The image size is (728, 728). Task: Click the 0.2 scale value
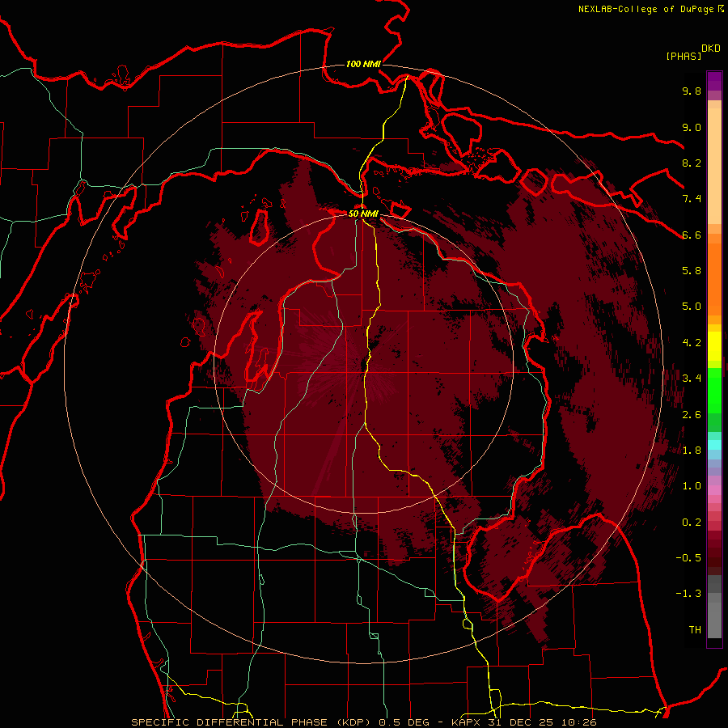pyautogui.click(x=692, y=523)
